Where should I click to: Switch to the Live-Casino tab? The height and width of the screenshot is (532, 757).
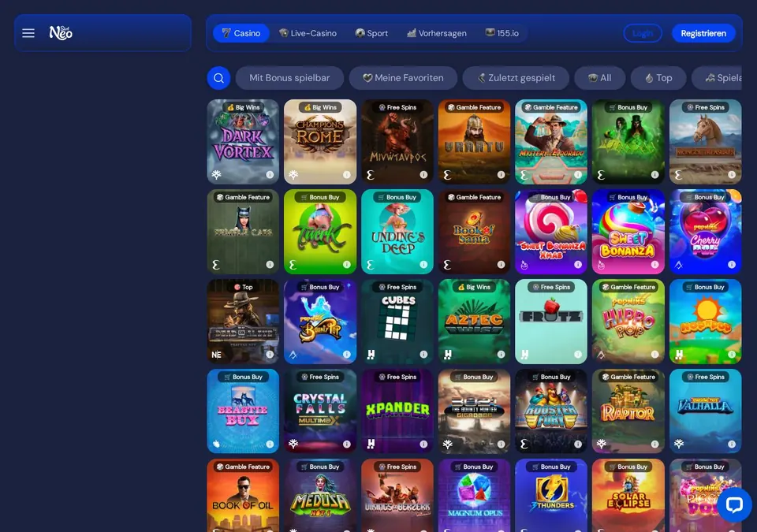(308, 33)
